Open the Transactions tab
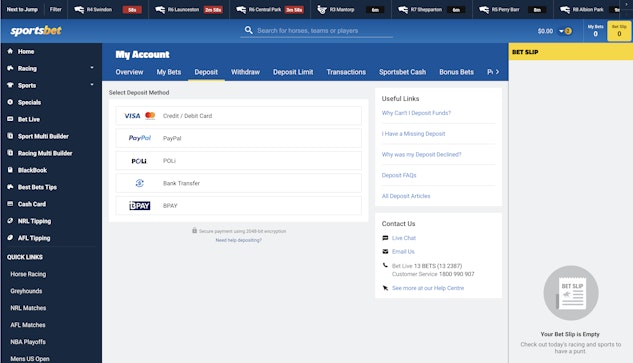Viewport: 633px width, 363px height. click(x=346, y=72)
